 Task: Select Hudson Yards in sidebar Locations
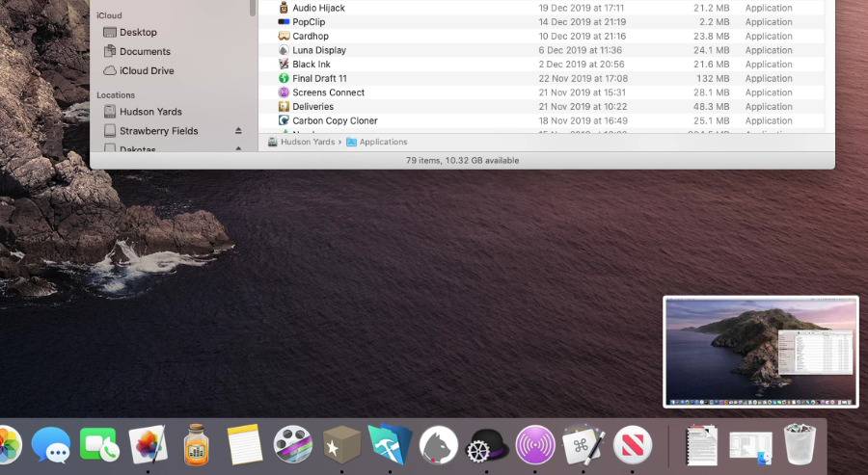[x=150, y=112]
